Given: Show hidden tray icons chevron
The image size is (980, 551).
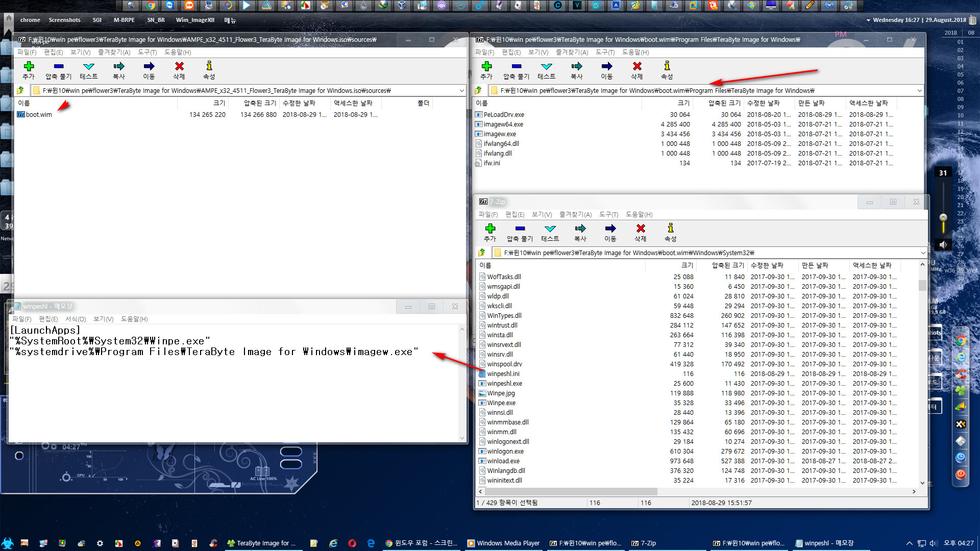Looking at the screenshot, I should (x=909, y=543).
